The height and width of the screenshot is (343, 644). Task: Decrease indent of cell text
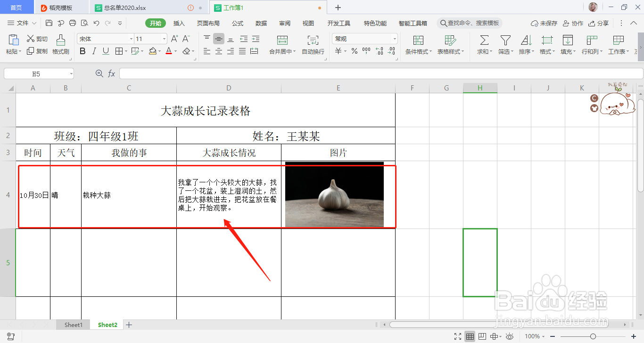pos(244,39)
